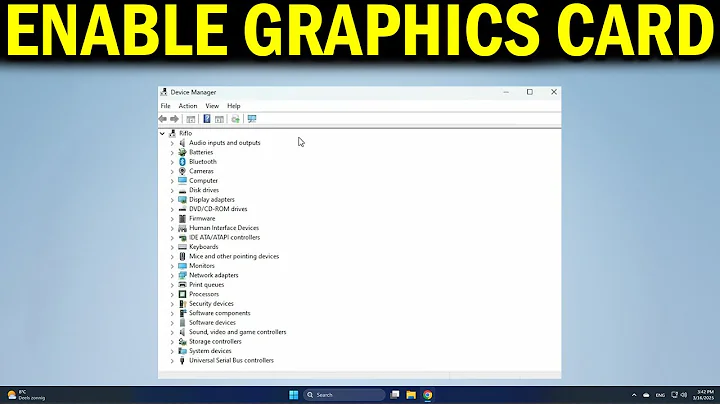Screen dimensions: 720x404
Task: Expand Audio inputs and outputs chevron
Action: tap(172, 143)
